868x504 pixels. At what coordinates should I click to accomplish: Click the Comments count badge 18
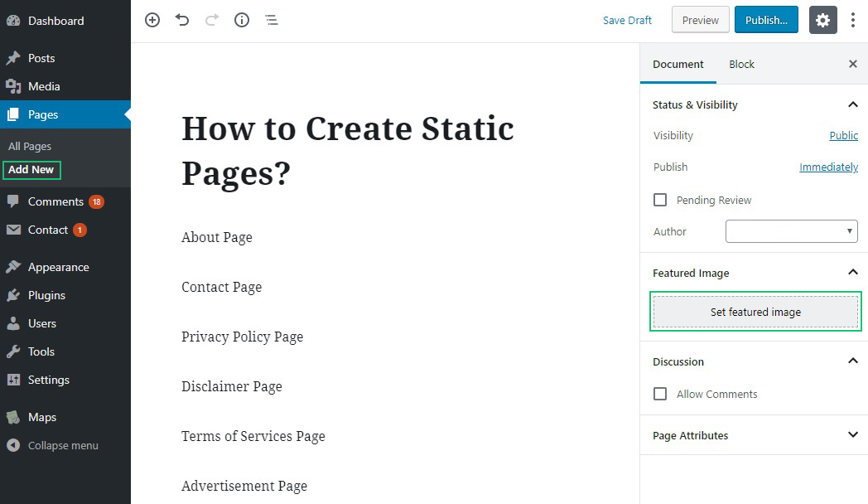[x=96, y=201]
